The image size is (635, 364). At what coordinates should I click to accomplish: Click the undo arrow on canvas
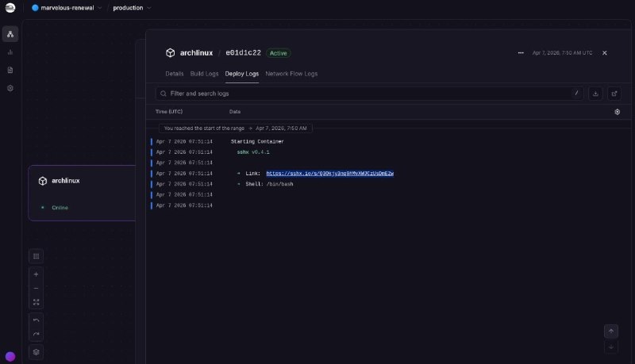coord(36,320)
